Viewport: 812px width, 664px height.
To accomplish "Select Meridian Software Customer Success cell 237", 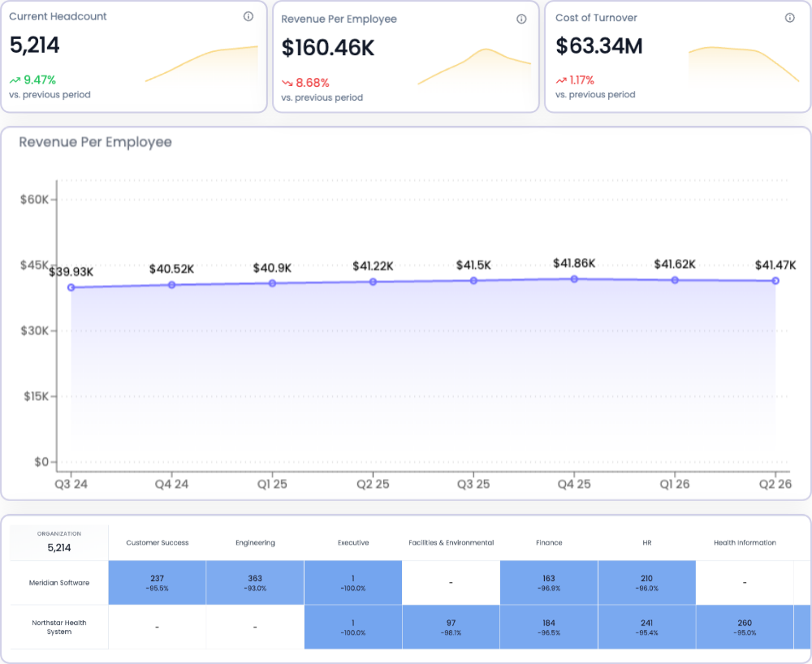I will click(x=158, y=583).
